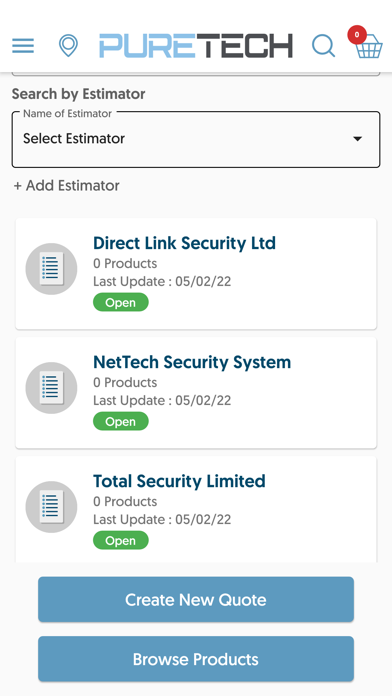Image resolution: width=392 pixels, height=696 pixels.
Task: Click NetTech Security System document icon
Action: 51,388
